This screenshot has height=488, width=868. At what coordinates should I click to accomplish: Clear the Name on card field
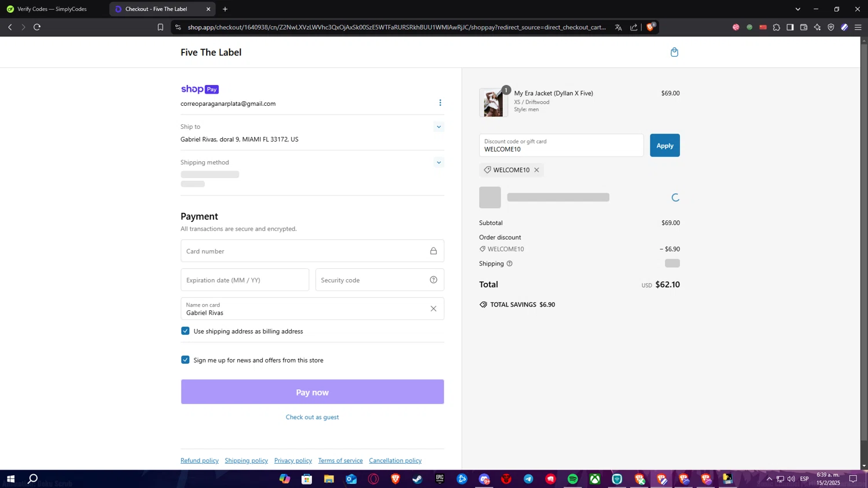coord(433,309)
